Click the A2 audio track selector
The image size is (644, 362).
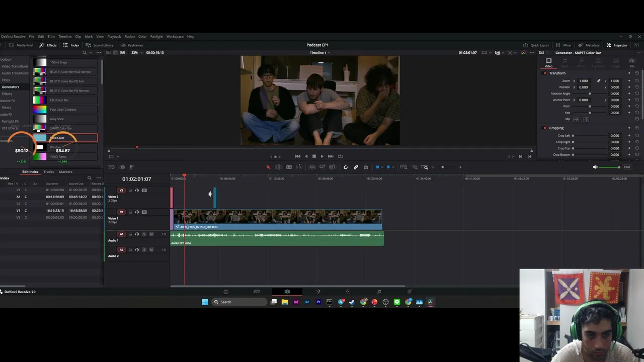[x=121, y=250]
